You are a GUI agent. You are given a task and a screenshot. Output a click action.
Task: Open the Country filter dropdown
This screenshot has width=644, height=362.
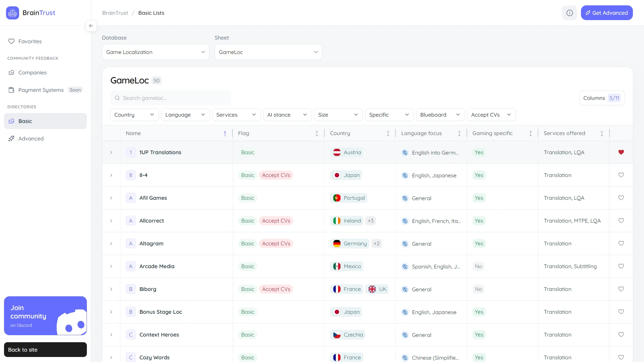[x=135, y=115]
